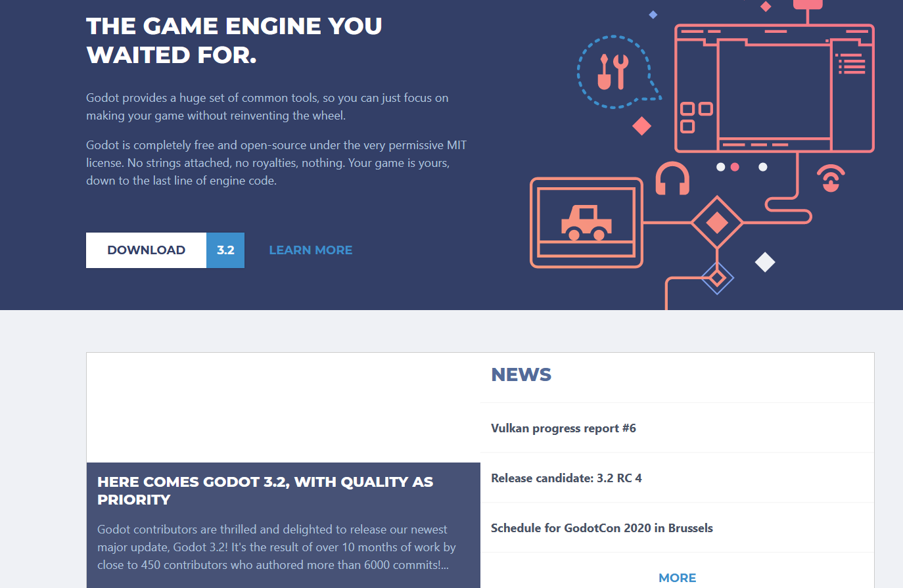The height and width of the screenshot is (588, 903).
Task: Click the white DOWNLOAD button
Action: [146, 250]
